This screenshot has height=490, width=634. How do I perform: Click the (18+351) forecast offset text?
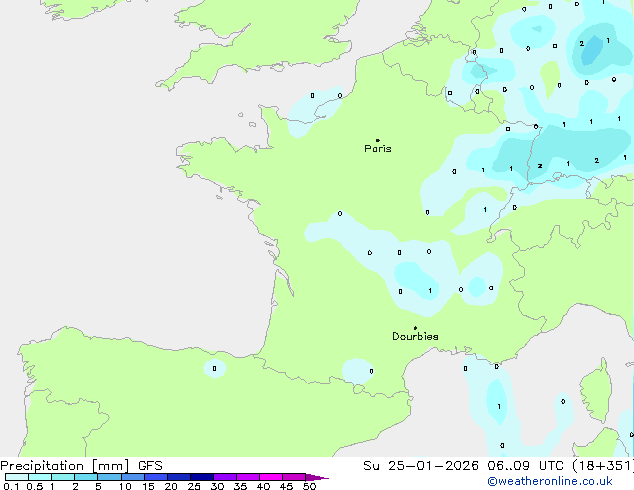(x=603, y=466)
